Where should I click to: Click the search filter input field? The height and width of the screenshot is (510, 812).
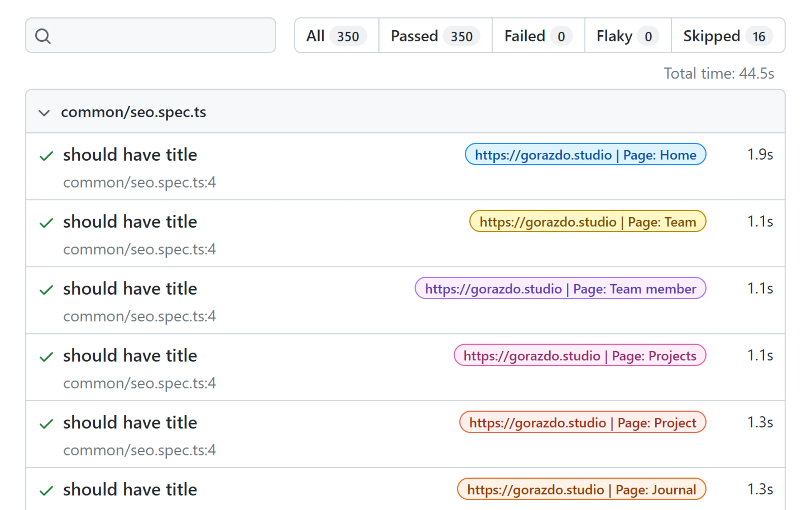tap(162, 35)
